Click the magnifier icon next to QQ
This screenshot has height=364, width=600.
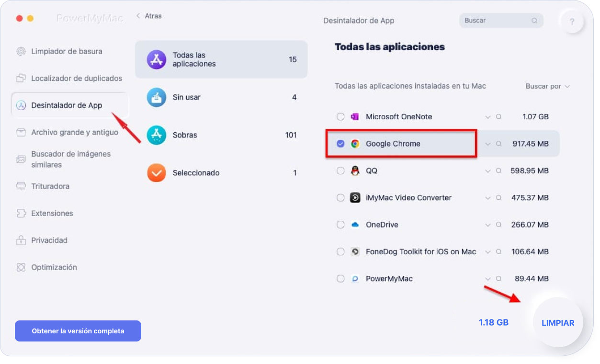(x=498, y=171)
